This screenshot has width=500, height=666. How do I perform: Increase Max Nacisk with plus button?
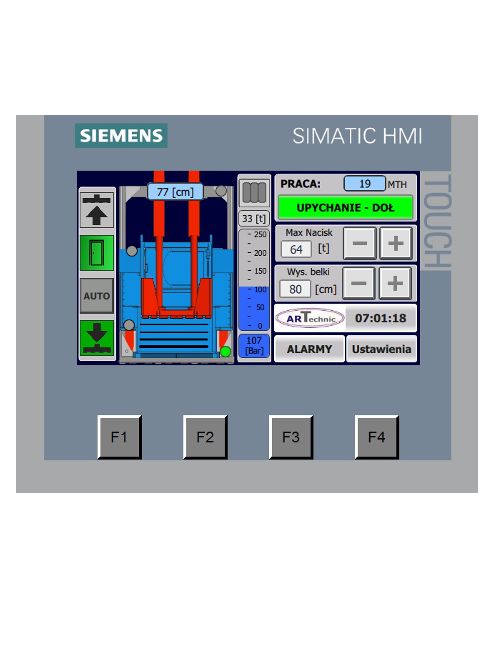(395, 243)
